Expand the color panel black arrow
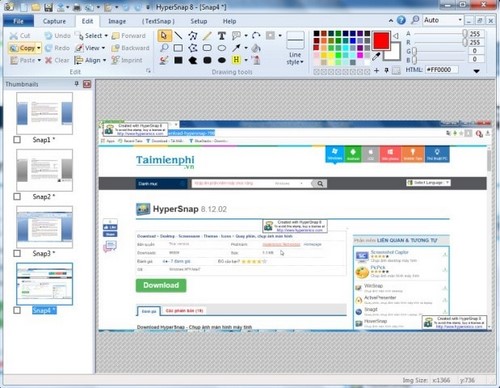500x388 pixels. tap(477, 71)
